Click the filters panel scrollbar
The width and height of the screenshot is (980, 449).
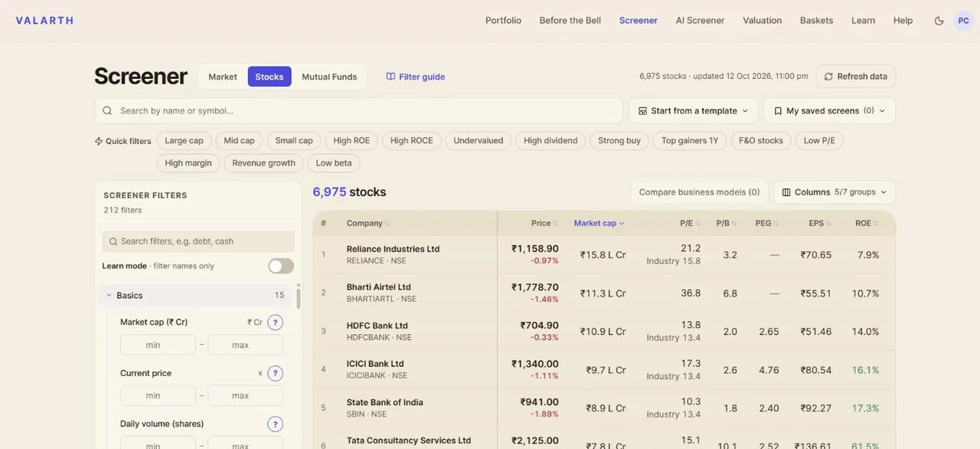pyautogui.click(x=298, y=299)
